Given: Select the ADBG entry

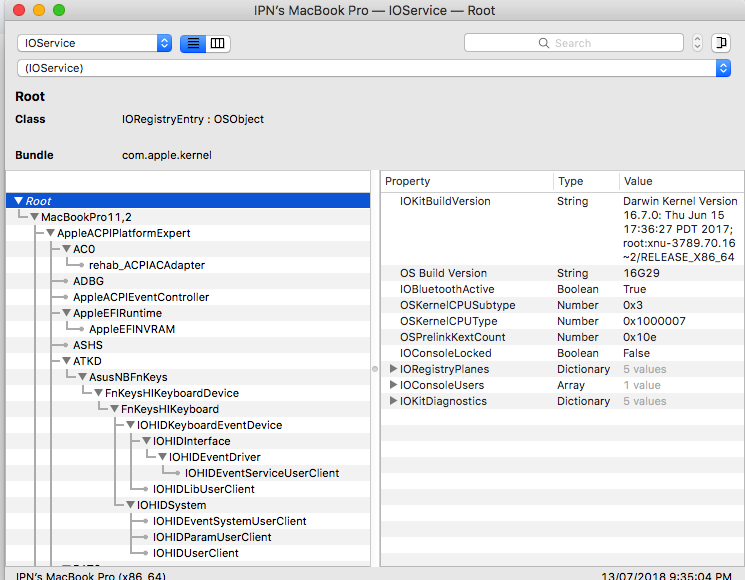Looking at the screenshot, I should coord(88,281).
